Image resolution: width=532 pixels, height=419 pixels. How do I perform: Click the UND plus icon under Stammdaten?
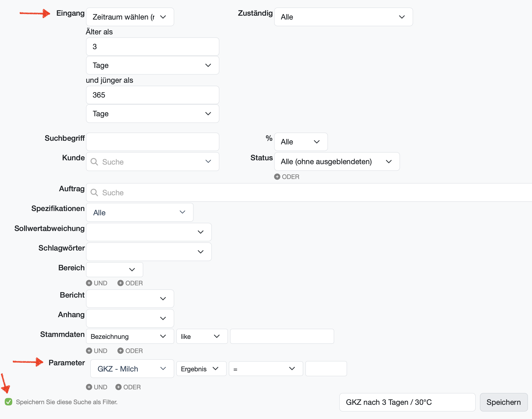tap(89, 350)
